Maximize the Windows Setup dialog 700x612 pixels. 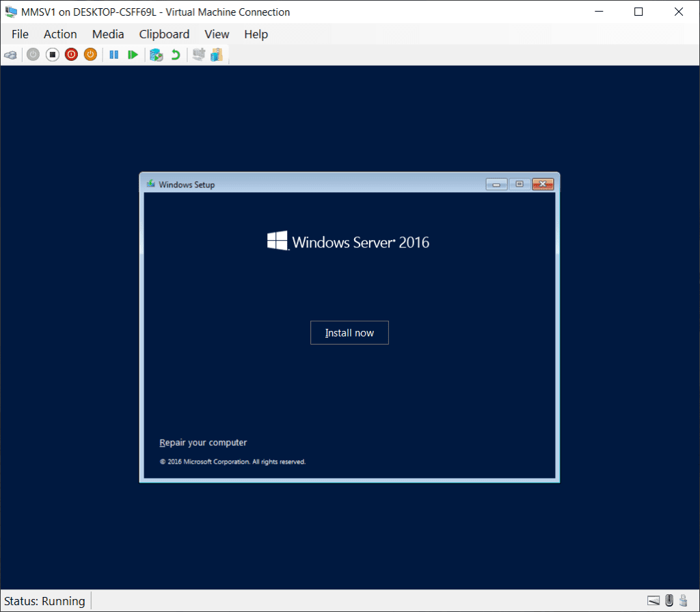520,184
